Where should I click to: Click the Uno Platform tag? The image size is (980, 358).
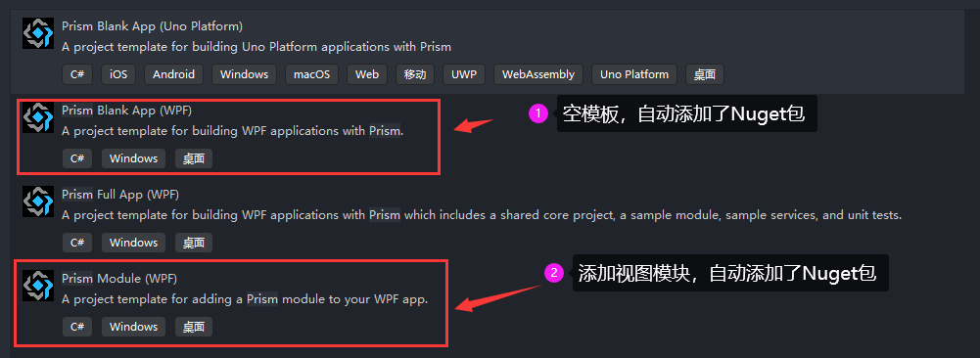tap(634, 74)
